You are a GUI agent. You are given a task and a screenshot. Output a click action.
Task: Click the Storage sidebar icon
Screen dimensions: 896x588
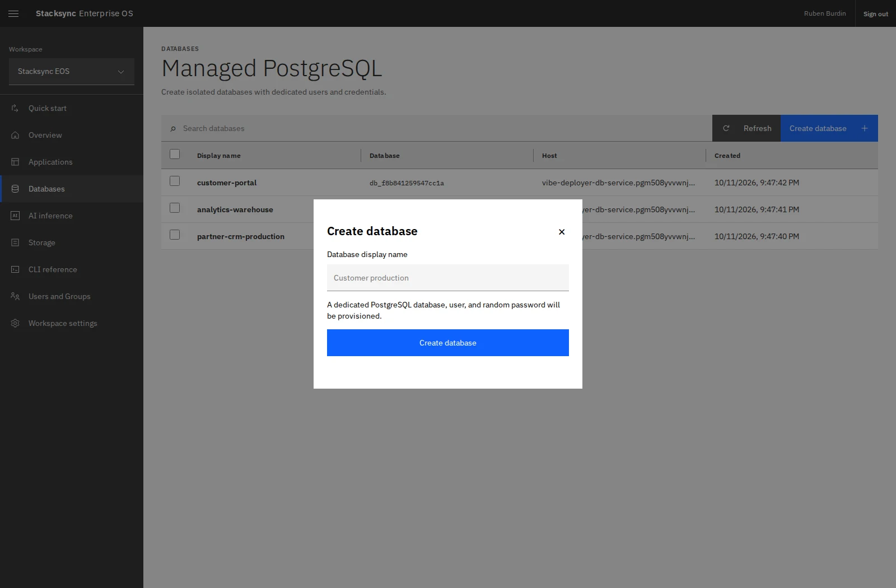click(15, 242)
